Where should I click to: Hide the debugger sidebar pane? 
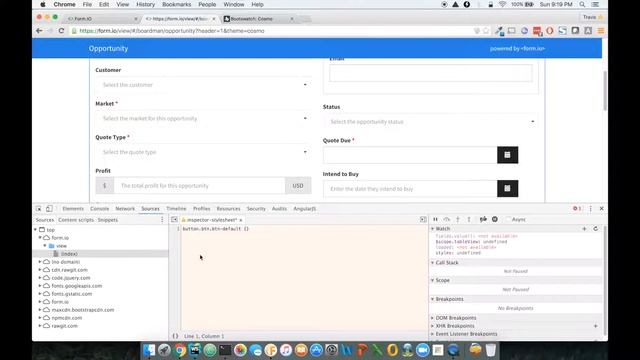(x=423, y=220)
